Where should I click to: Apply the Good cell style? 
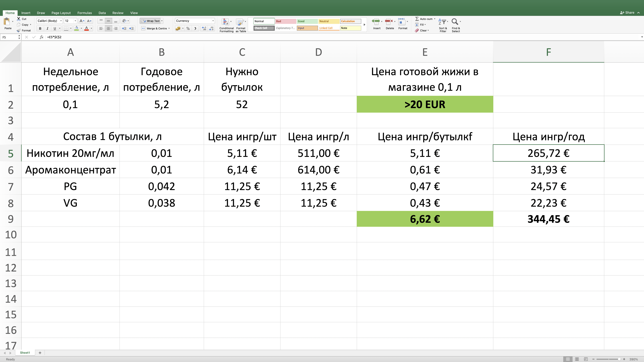[x=307, y=21]
